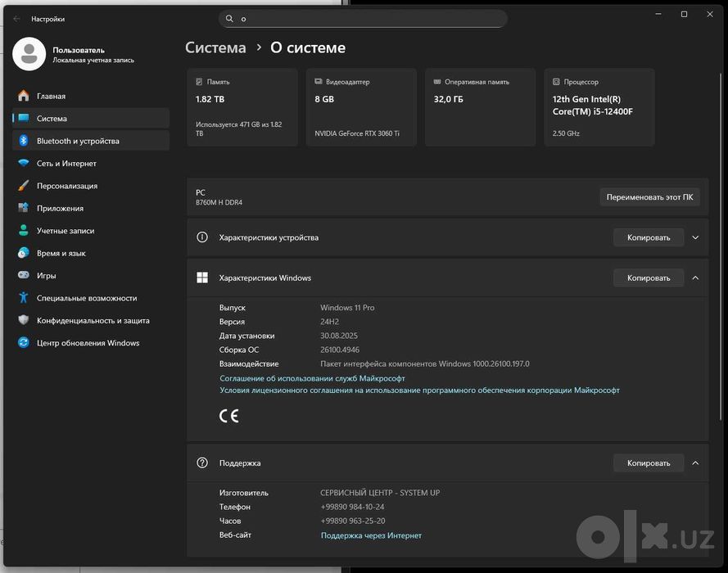728x573 pixels.
Task: Open Игры settings page
Action: (91, 276)
